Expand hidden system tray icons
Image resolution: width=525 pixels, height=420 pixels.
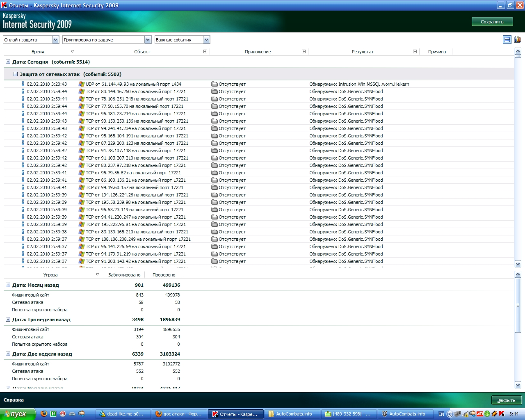point(450,414)
